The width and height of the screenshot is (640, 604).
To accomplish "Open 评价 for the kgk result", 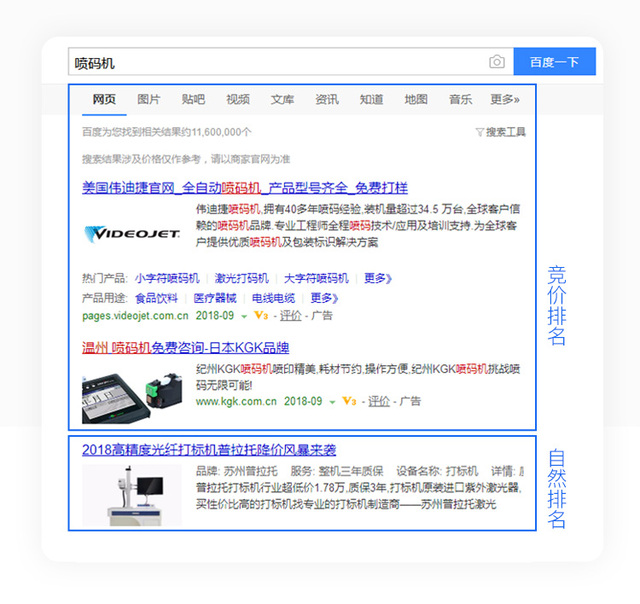I will 379,401.
